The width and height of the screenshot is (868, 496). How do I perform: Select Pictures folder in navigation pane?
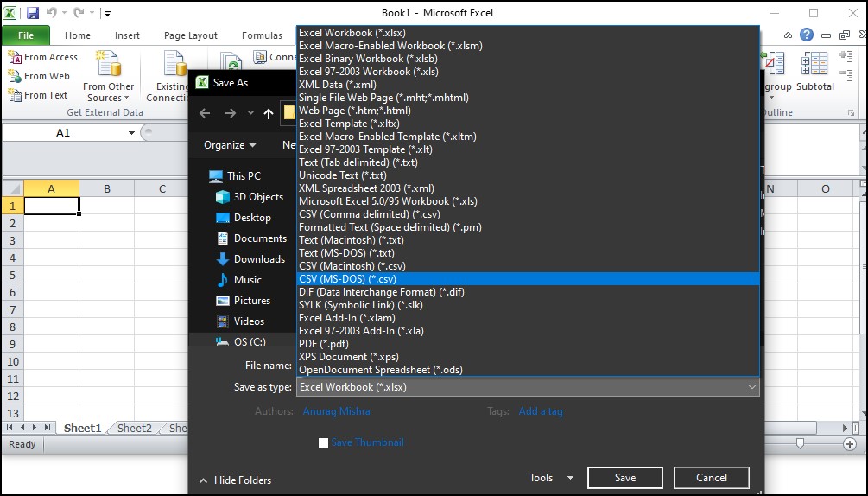(x=243, y=301)
